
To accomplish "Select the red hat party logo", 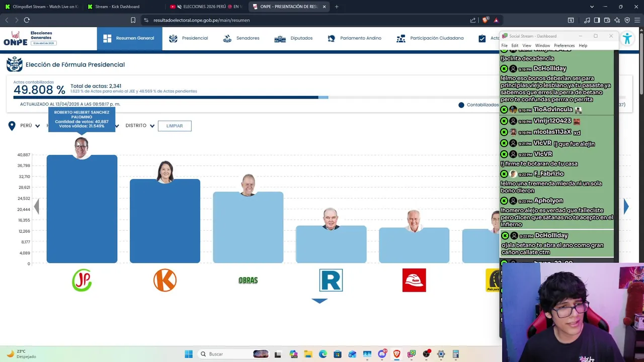I will (x=414, y=280).
